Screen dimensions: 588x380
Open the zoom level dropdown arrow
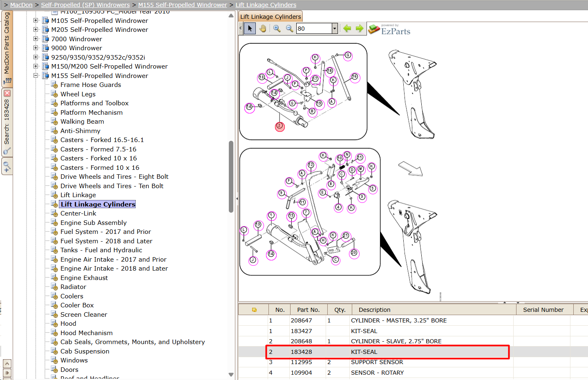(335, 29)
